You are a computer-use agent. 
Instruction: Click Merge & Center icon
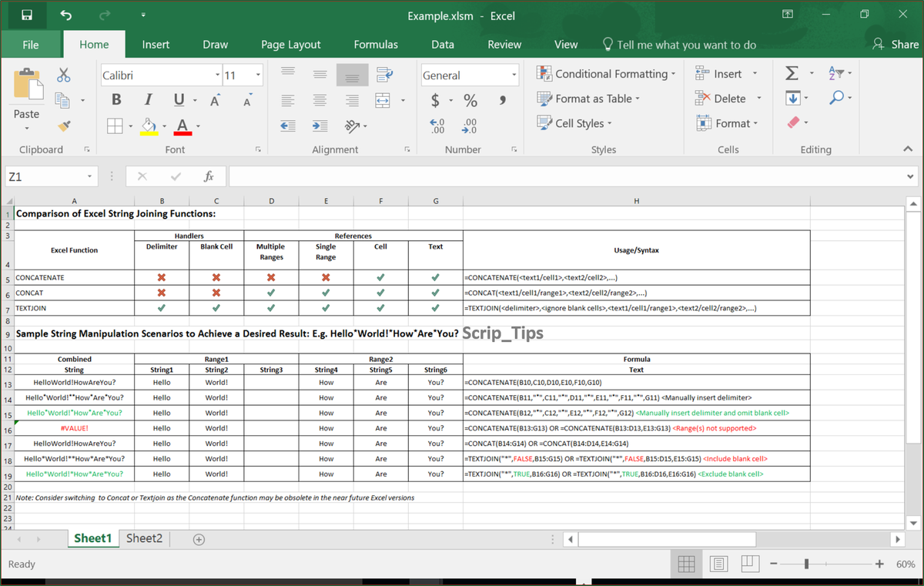tap(383, 101)
